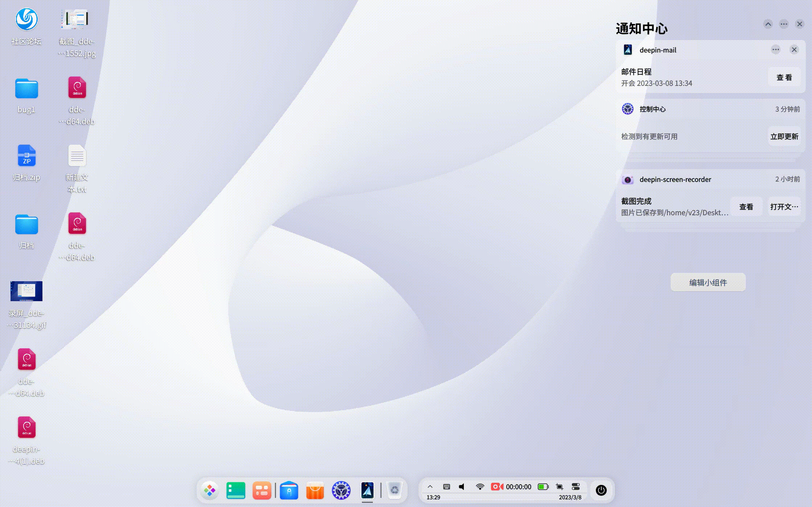Click 检测到有更新可用 notification text
The image size is (812, 507).
649,136
